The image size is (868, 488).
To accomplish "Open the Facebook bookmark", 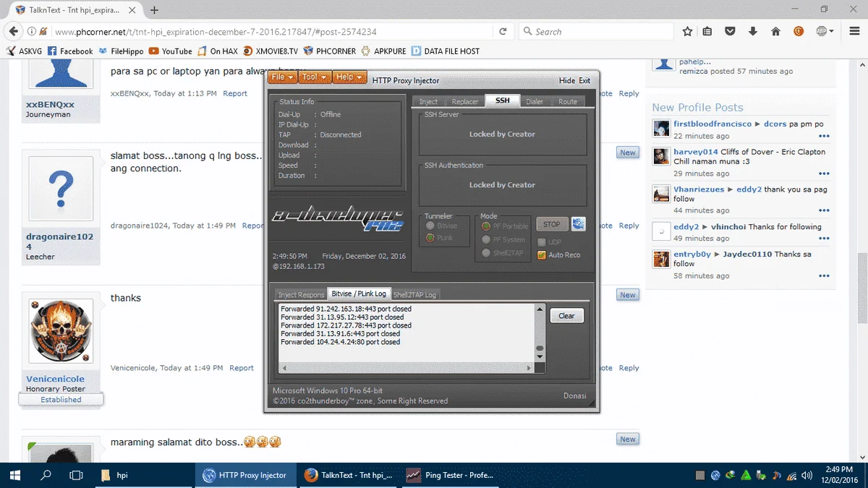I will pyautogui.click(x=71, y=51).
